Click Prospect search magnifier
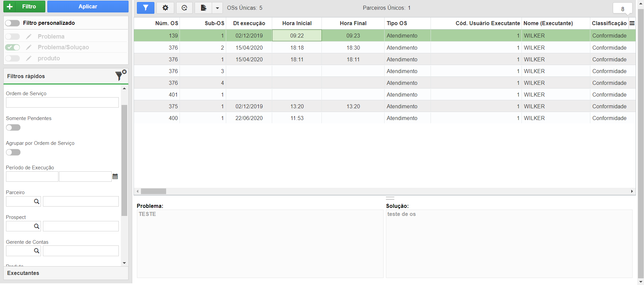644x285 pixels. click(x=37, y=226)
